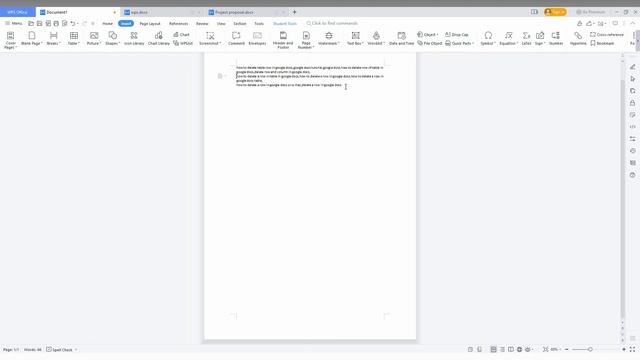Switch to the Page Layout tab
The width and height of the screenshot is (640, 360).
(x=150, y=24)
